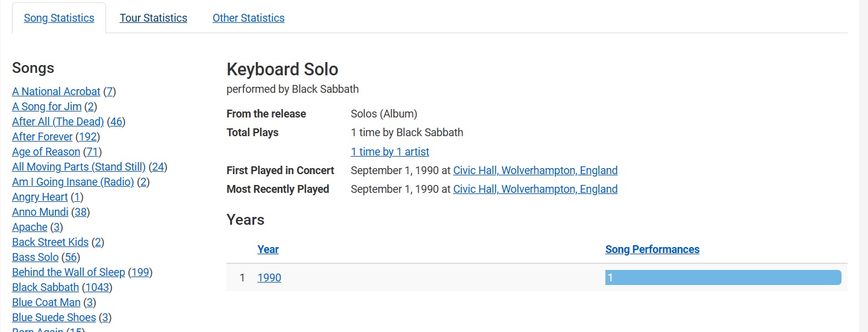Click the After Forever song link
The width and height of the screenshot is (868, 332).
point(42,137)
